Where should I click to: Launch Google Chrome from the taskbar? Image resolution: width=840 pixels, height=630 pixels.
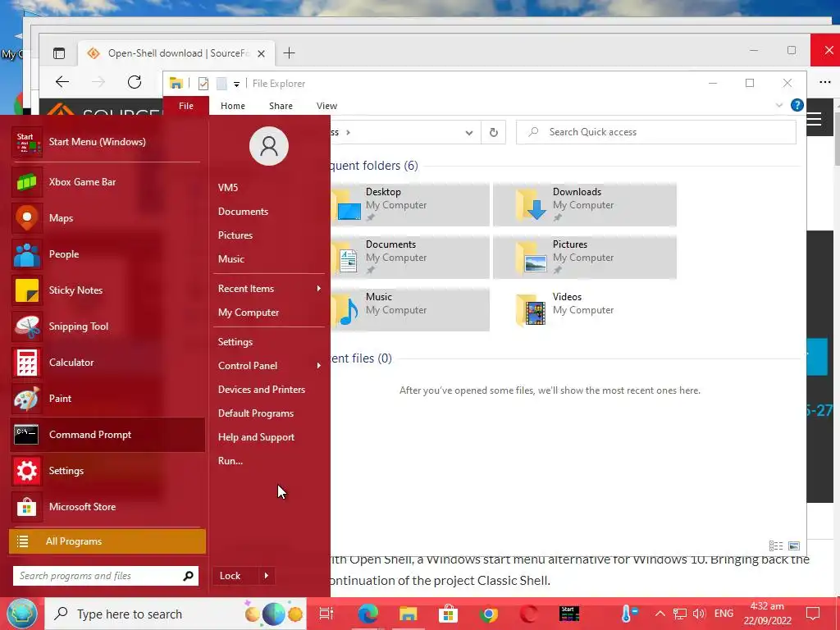click(x=488, y=614)
